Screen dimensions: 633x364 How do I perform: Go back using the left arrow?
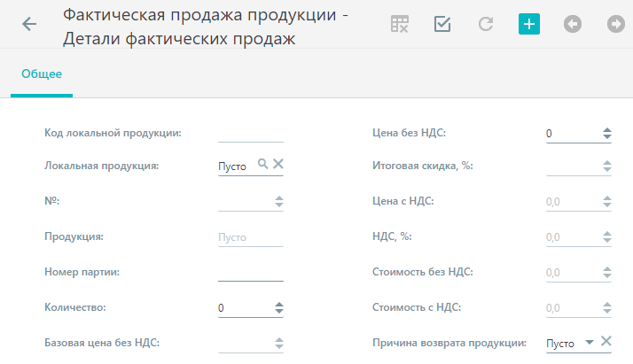coord(29,24)
